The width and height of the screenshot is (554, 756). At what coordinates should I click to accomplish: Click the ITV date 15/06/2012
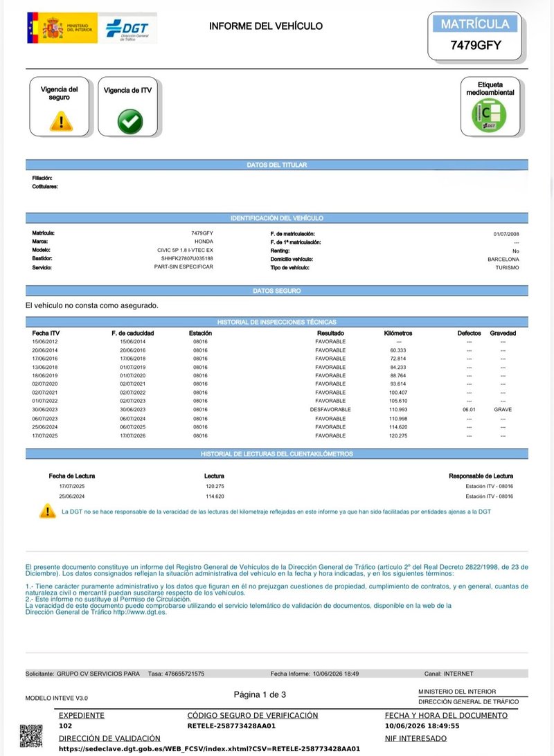click(45, 341)
